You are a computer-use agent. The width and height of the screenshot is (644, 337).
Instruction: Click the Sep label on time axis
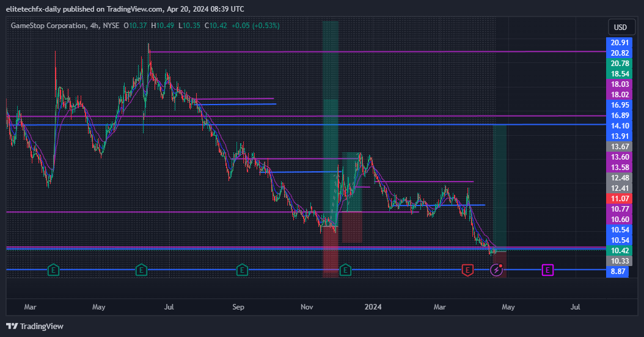[x=238, y=307]
